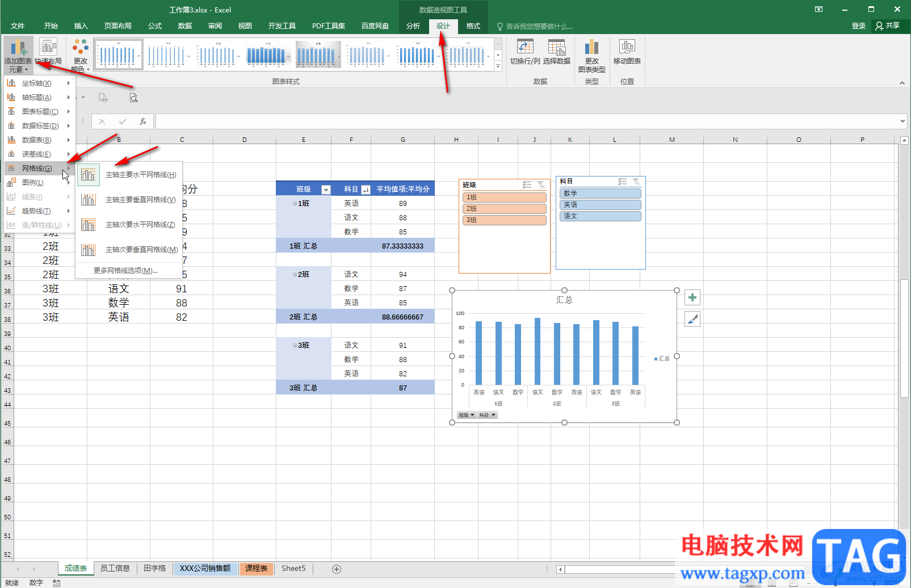This screenshot has width=911, height=588.
Task: Toggle the 1班 item in the 班级 slicer
Action: 505,198
